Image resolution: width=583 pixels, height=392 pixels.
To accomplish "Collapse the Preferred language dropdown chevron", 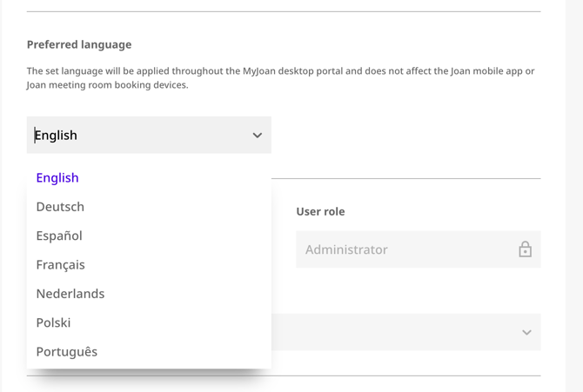I will (257, 136).
